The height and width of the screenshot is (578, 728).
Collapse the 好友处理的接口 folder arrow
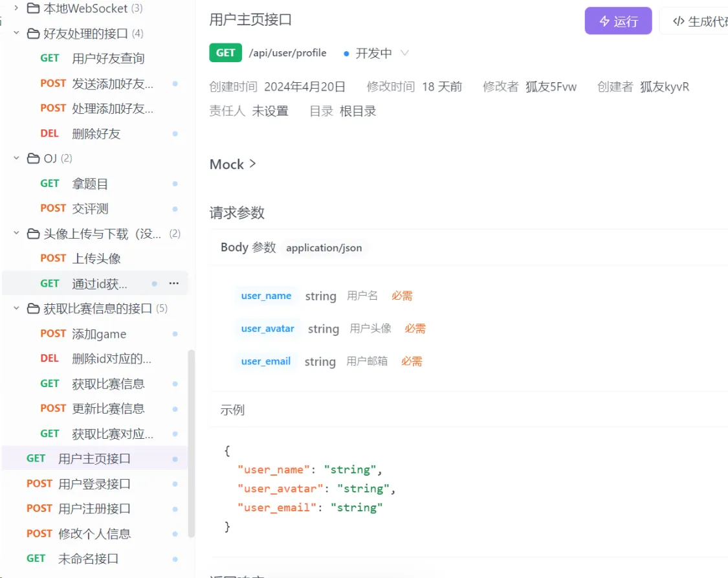[x=16, y=33]
